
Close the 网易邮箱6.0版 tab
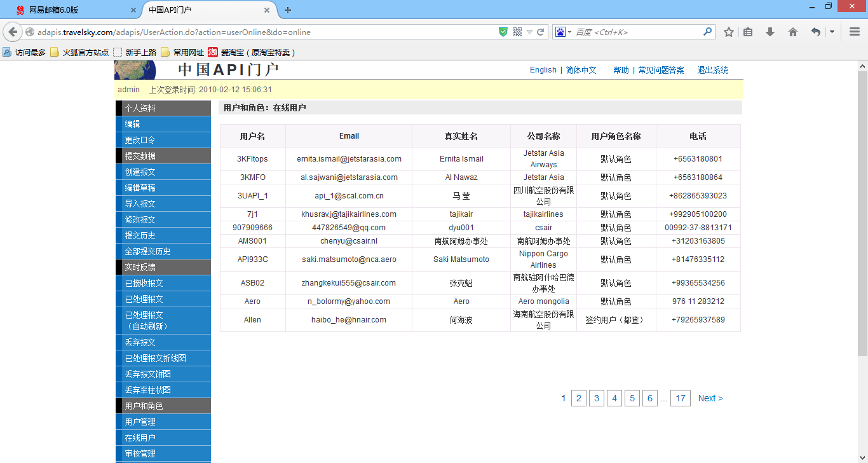tap(133, 10)
